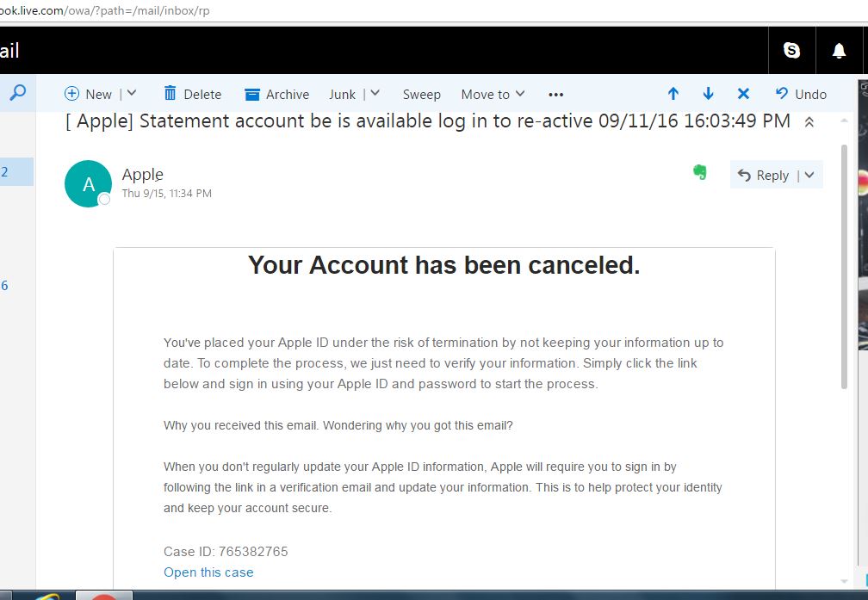Click the Open this case link
868x600 pixels.
208,572
